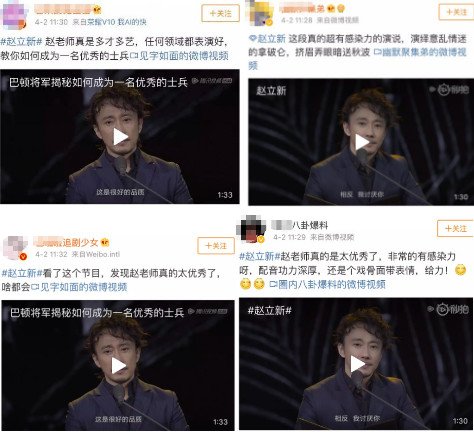Follow 八卦爆料 with +关注 button
This screenshot has width=474, height=432.
coord(455,228)
